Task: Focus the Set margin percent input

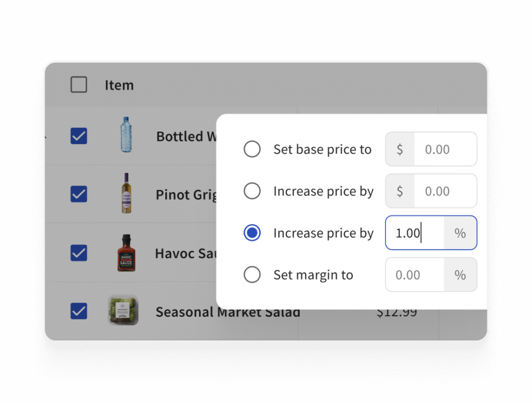Action: click(415, 275)
